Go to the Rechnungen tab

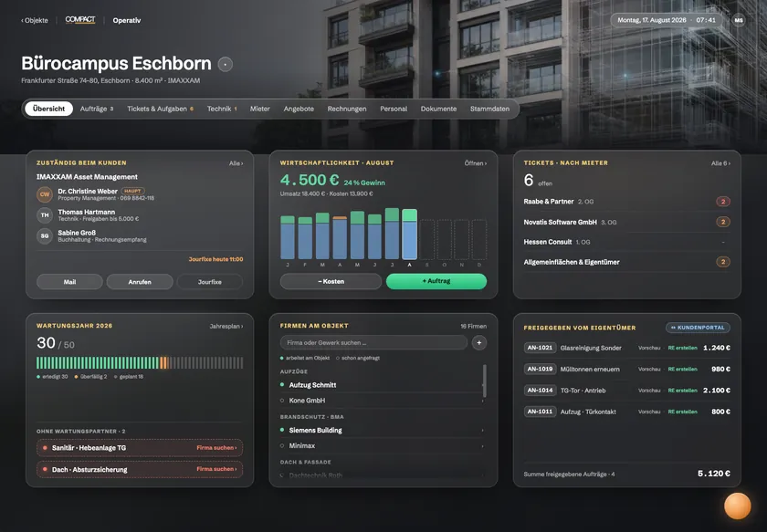tap(347, 109)
